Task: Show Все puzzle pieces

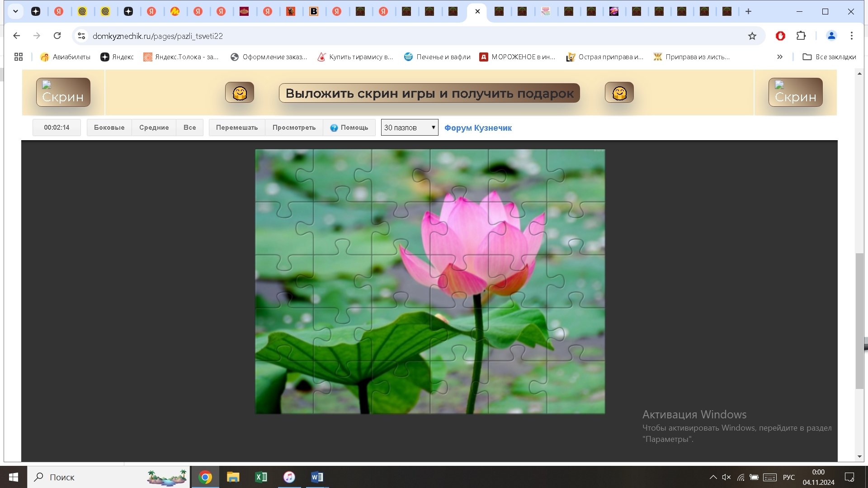Action: click(190, 128)
